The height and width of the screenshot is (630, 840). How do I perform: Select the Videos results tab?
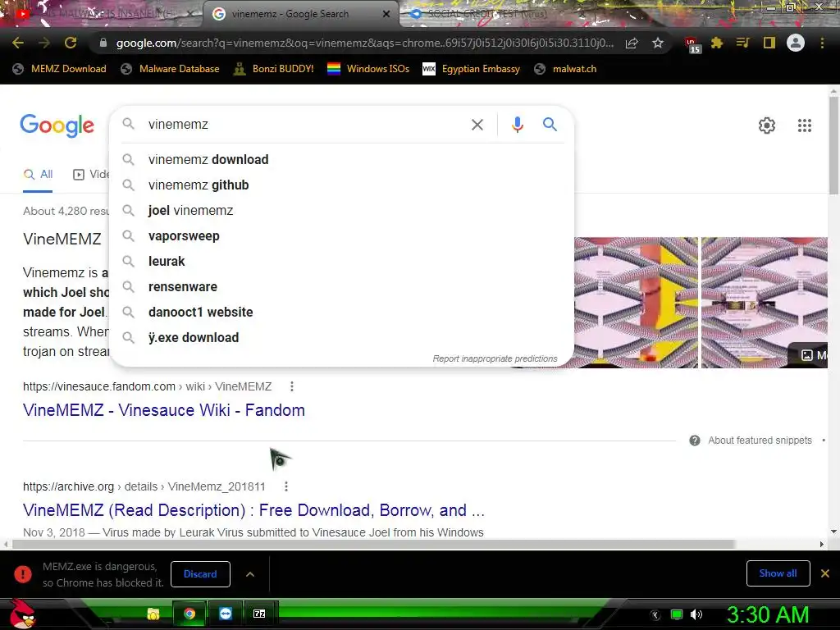[90, 175]
